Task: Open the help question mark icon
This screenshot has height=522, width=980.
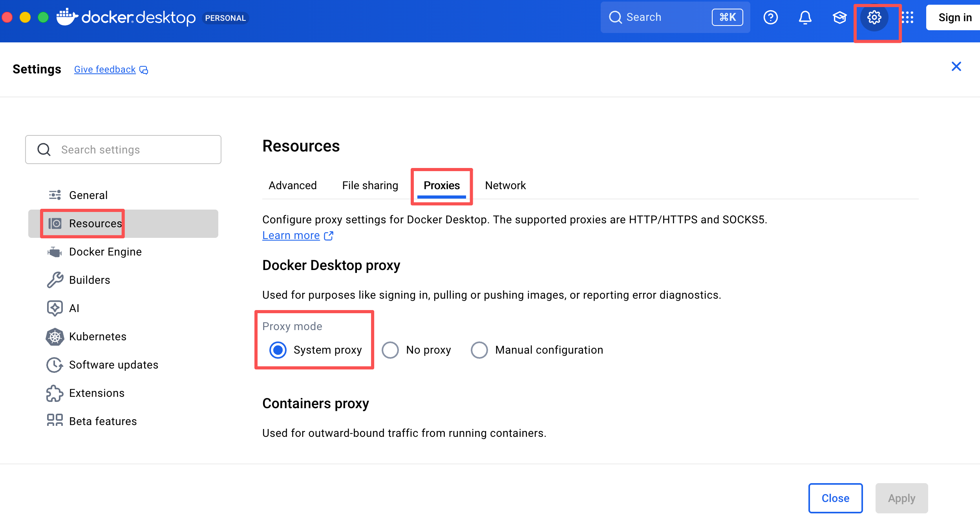Action: 770,18
